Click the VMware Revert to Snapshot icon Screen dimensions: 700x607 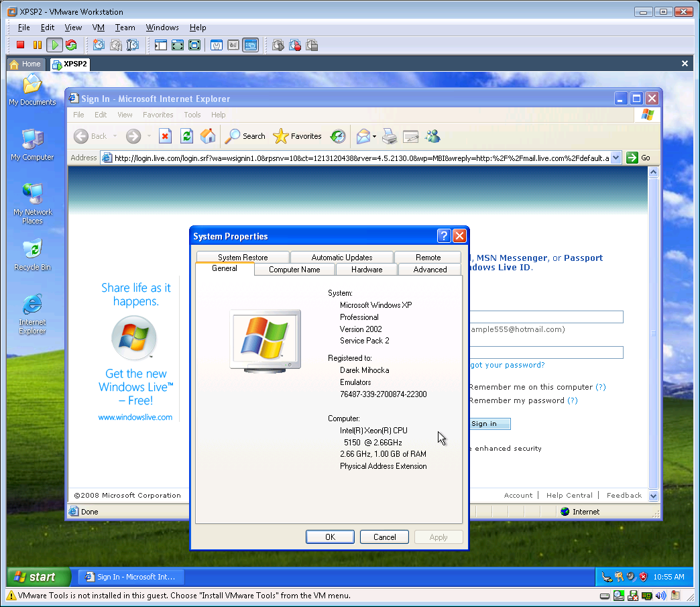(116, 45)
